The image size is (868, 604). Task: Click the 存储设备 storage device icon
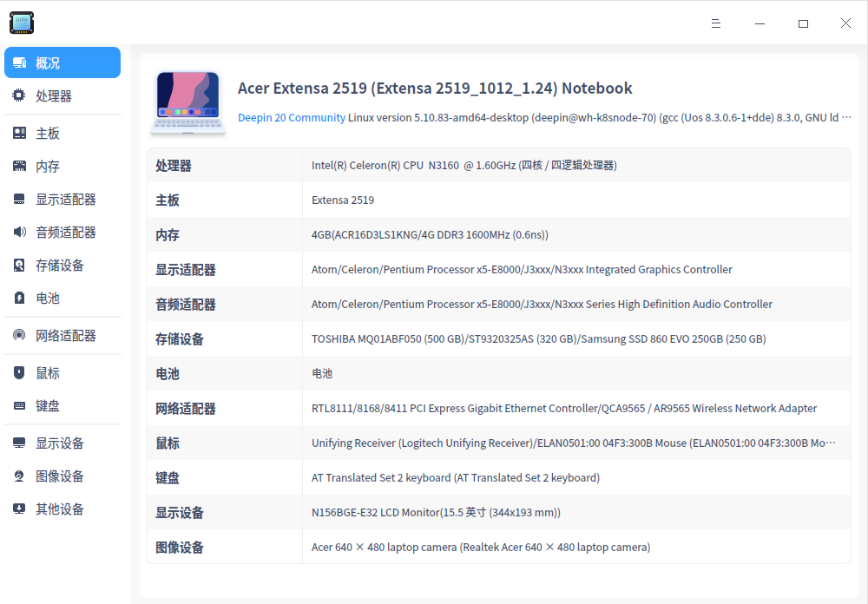click(18, 265)
